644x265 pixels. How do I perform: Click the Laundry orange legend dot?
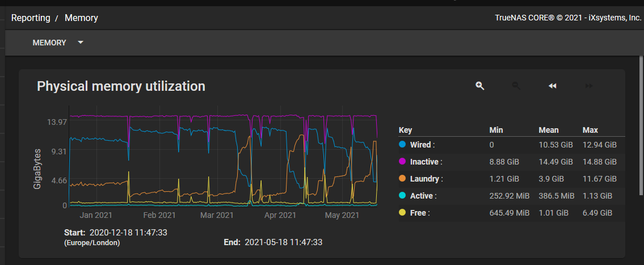coord(402,179)
